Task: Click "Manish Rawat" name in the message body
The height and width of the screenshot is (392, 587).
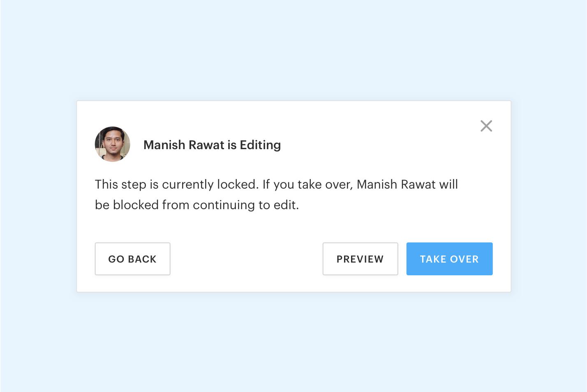Action: tap(396, 184)
